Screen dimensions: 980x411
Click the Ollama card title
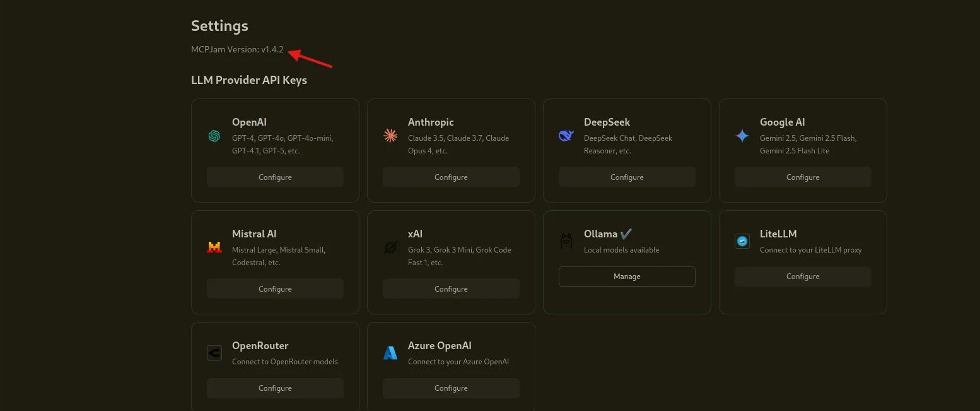click(x=600, y=234)
